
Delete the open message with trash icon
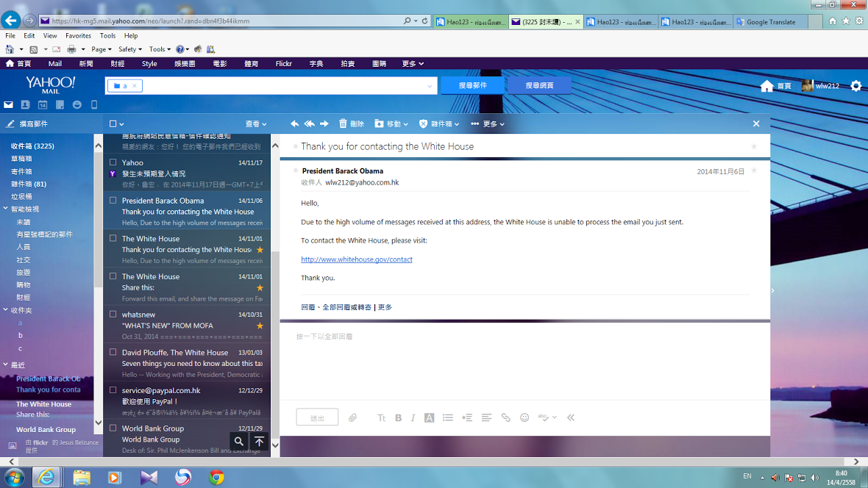(x=352, y=124)
